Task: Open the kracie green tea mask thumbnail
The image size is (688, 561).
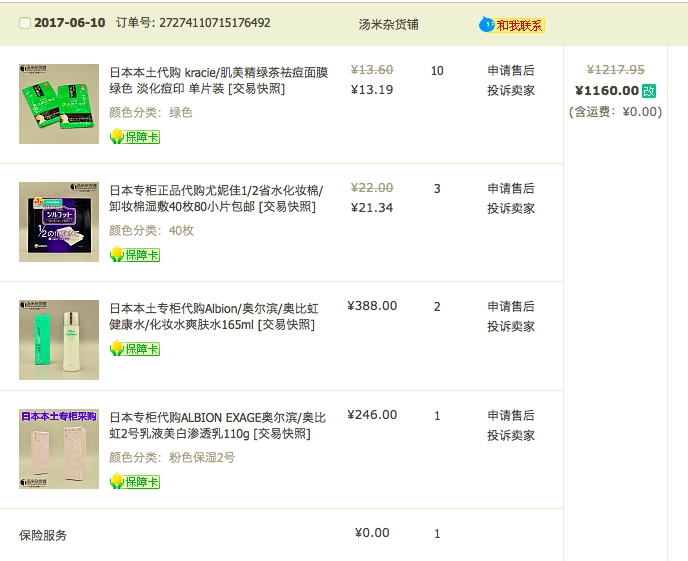Action: [59, 104]
